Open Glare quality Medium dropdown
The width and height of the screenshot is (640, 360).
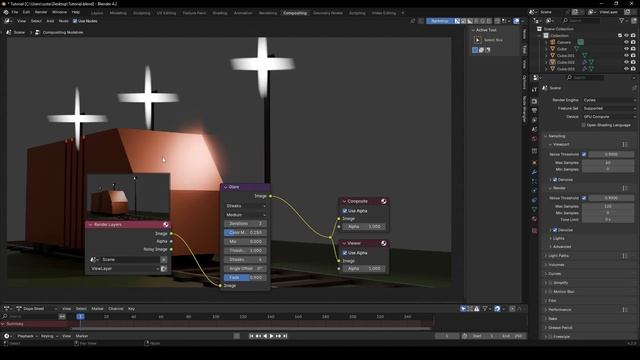point(246,215)
